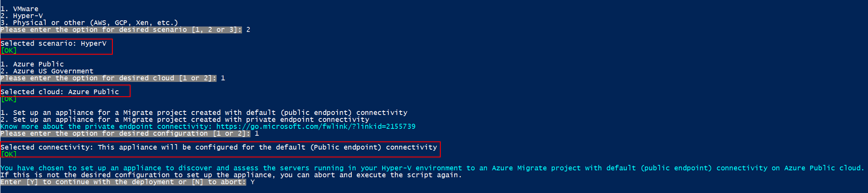Click the "Enter [Y] to continue" prompt
This screenshot has width=868, height=193.
pos(123,182)
